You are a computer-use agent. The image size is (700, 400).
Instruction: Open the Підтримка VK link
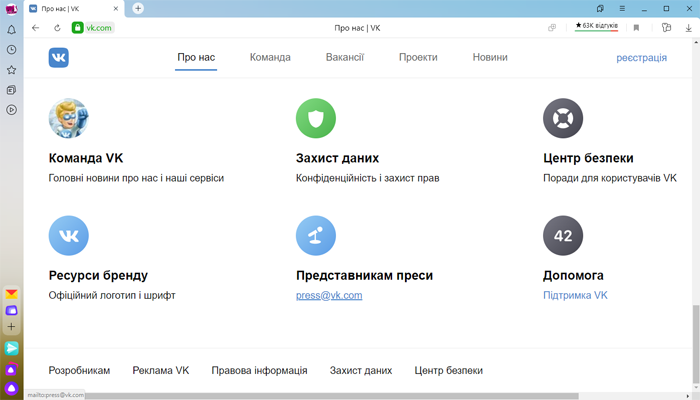[575, 296]
